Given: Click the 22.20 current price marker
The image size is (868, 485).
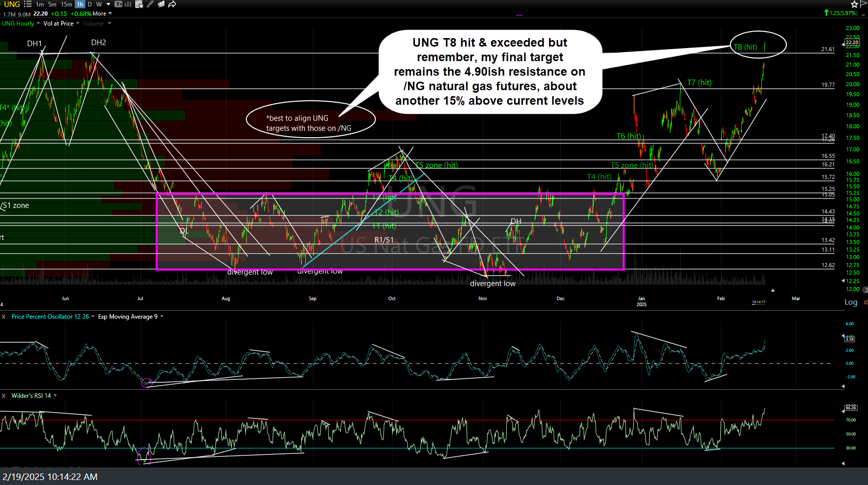Looking at the screenshot, I should [x=851, y=43].
